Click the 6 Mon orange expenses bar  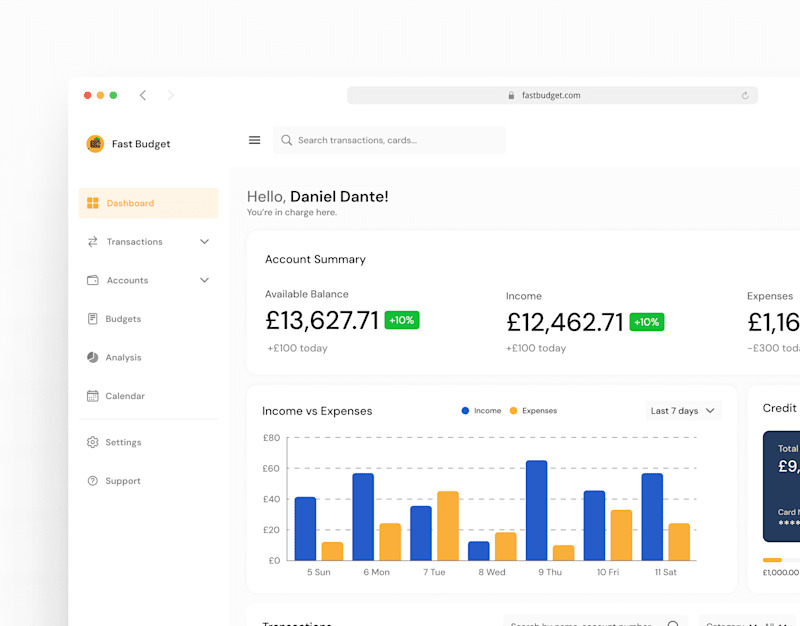(x=390, y=542)
